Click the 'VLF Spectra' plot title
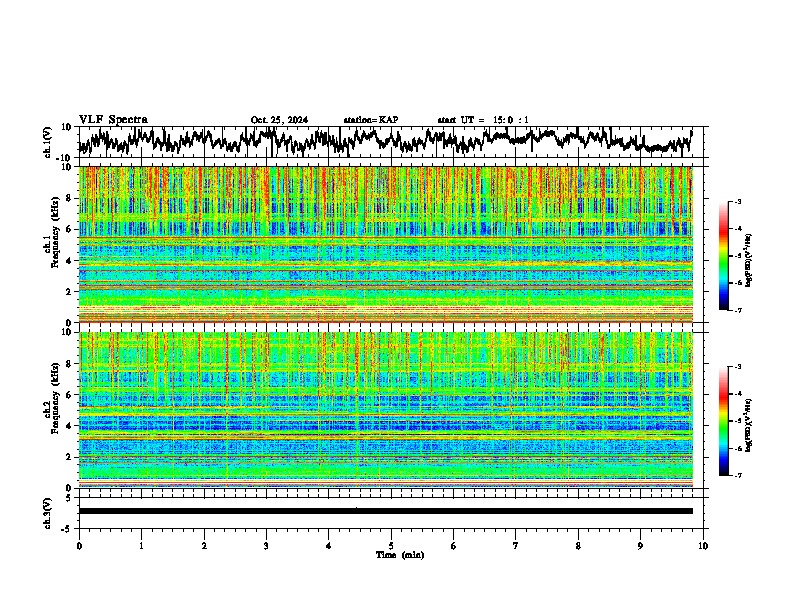Screen dimensions: 792x612 point(113,120)
